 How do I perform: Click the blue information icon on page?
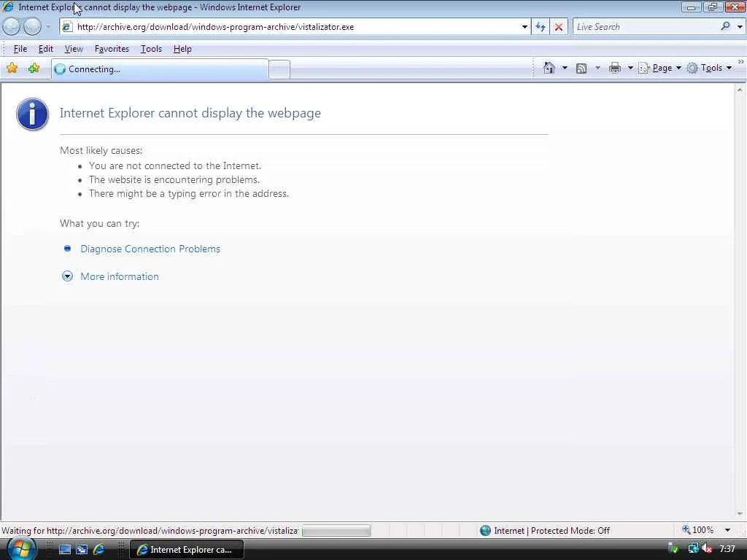(x=32, y=114)
